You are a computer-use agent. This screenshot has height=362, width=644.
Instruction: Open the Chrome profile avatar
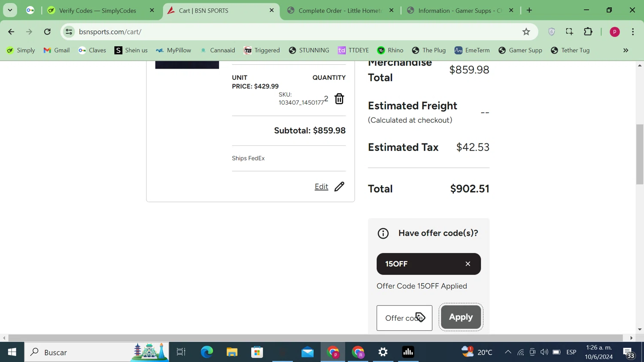(615, 32)
